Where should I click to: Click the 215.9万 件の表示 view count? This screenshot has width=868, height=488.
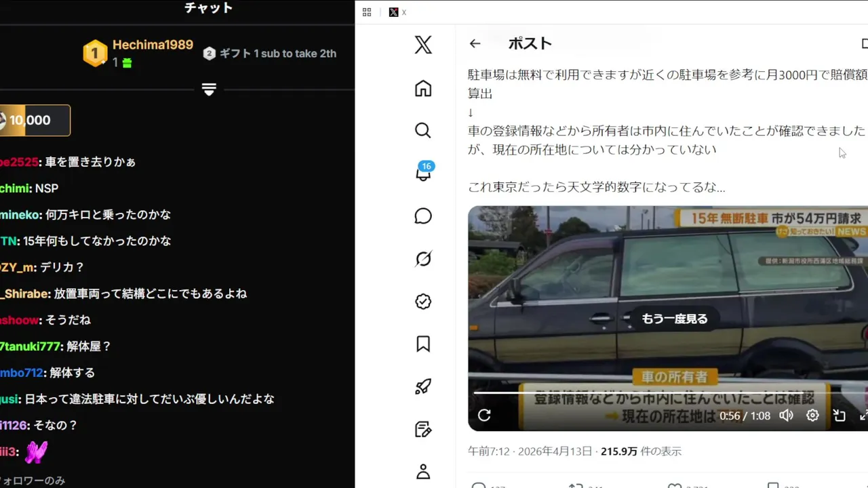[641, 451]
